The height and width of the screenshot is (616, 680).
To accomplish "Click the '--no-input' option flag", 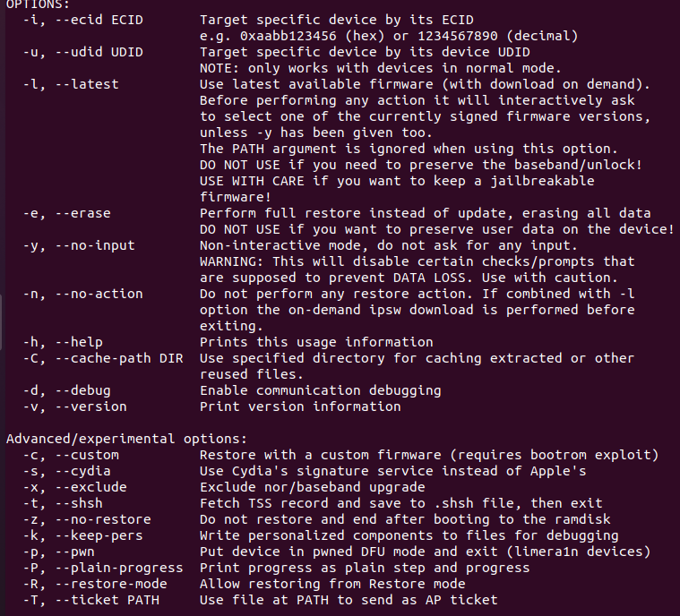I will tap(95, 245).
